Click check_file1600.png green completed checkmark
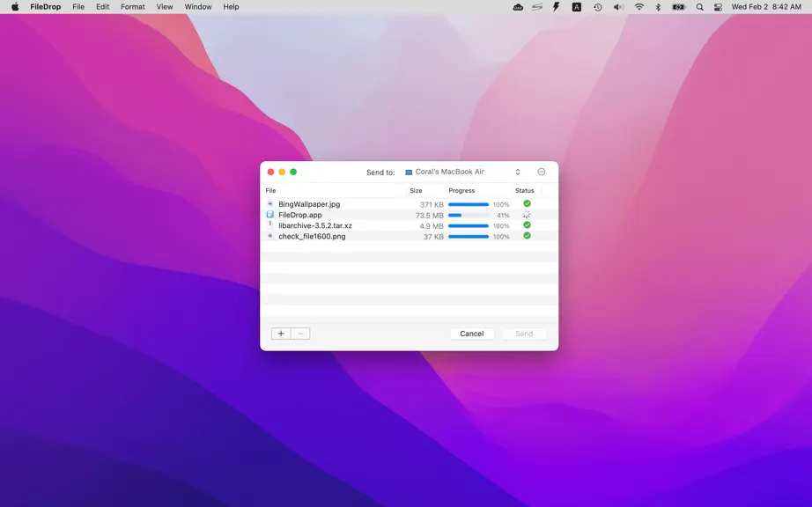 527,236
